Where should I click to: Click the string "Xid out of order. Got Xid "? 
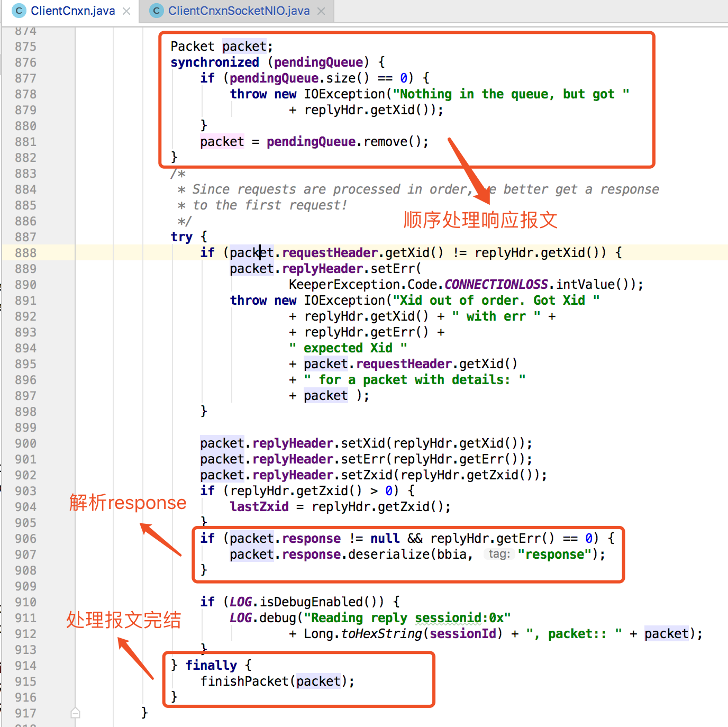tap(496, 301)
